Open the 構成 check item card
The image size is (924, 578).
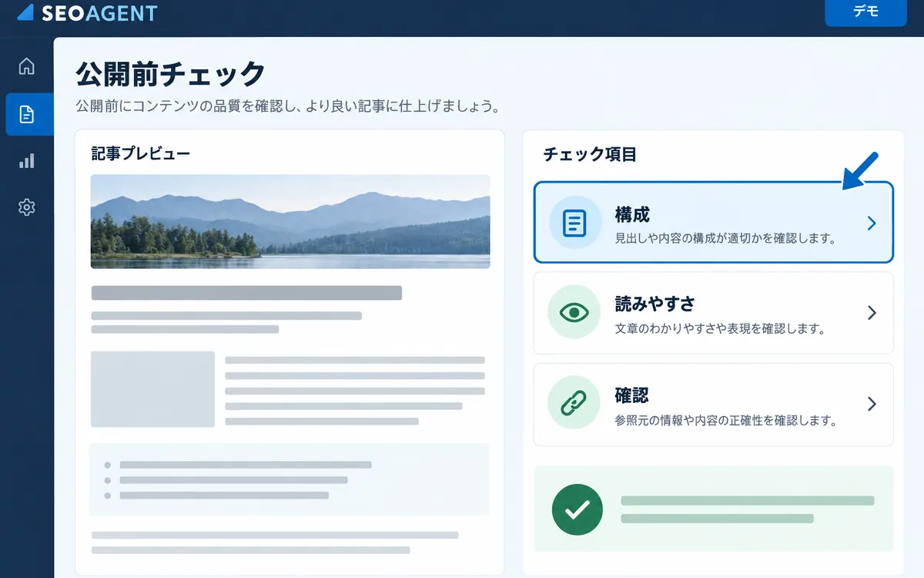tap(714, 223)
